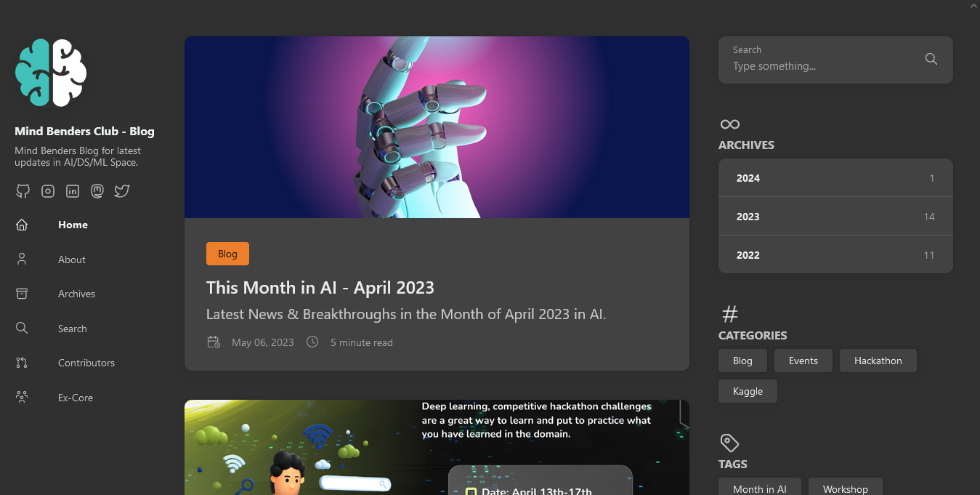Open the Ex-Core sidebar page
The image size is (980, 495).
pos(76,398)
